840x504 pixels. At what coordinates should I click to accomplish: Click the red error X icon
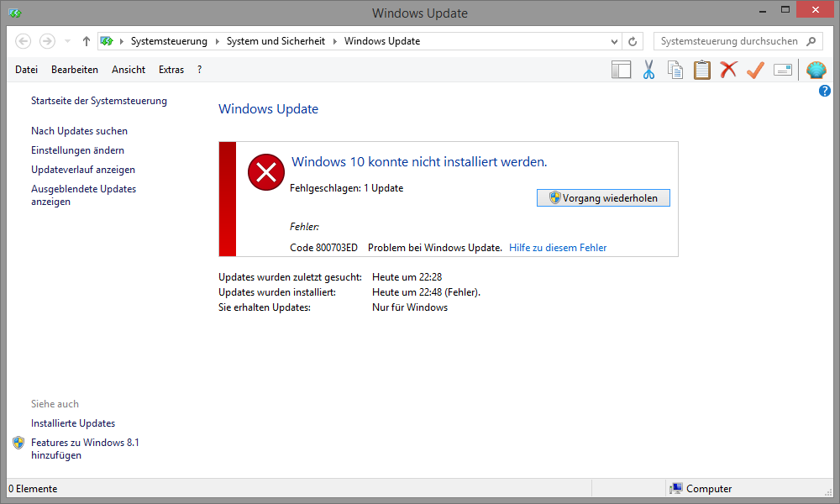pyautogui.click(x=265, y=172)
